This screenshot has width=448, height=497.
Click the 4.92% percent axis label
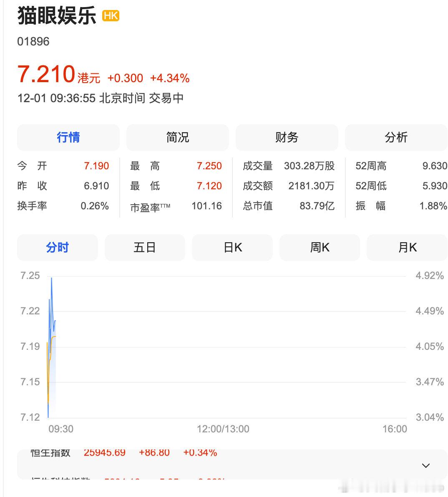(x=430, y=276)
